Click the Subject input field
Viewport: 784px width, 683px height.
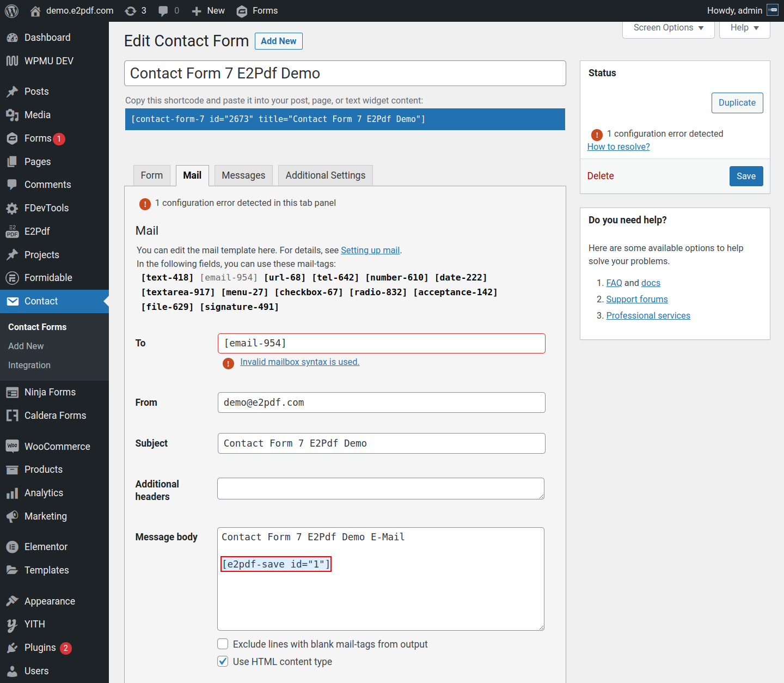[x=381, y=443]
